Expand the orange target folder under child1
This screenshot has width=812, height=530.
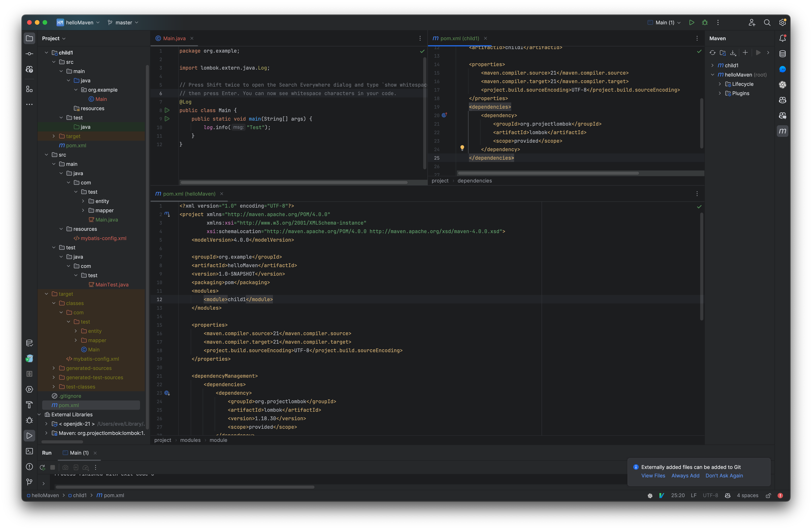click(54, 136)
